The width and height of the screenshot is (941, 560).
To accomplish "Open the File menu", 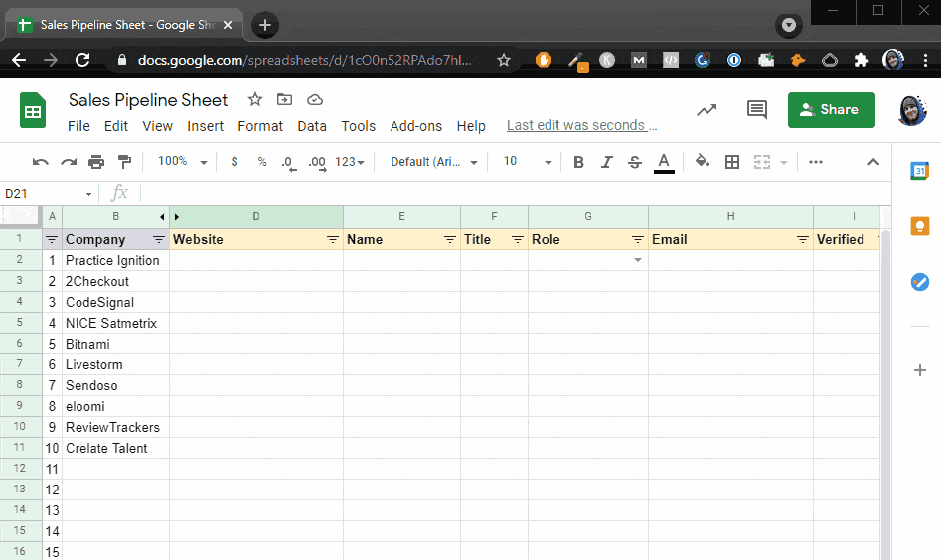I will (78, 126).
